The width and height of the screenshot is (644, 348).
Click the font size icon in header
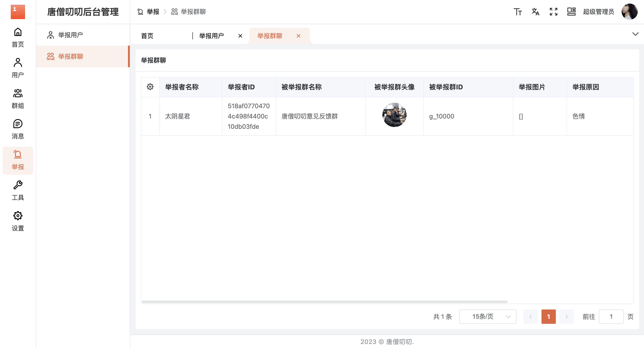[x=518, y=12]
